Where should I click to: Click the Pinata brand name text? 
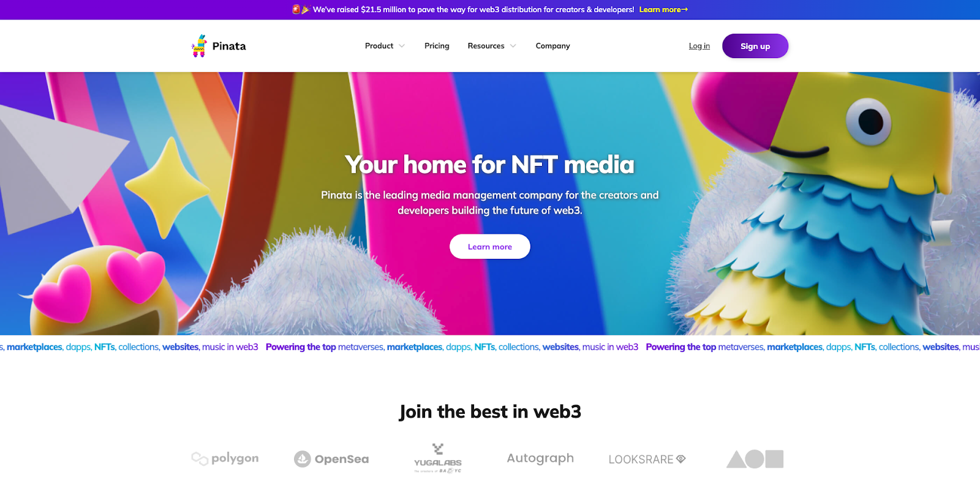pos(229,46)
